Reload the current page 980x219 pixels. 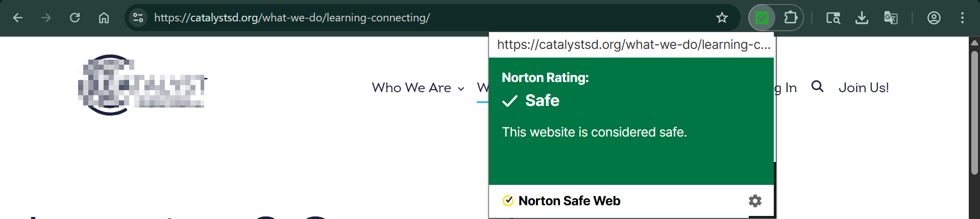point(75,18)
